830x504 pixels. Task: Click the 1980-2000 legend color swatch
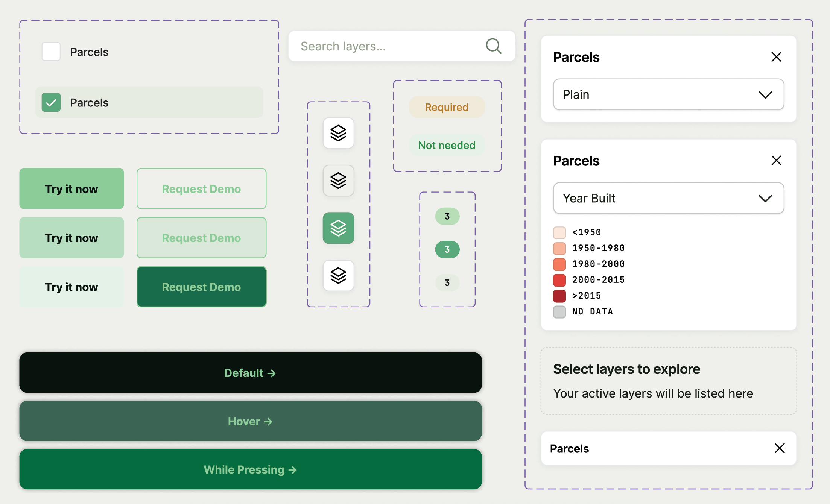[559, 264]
